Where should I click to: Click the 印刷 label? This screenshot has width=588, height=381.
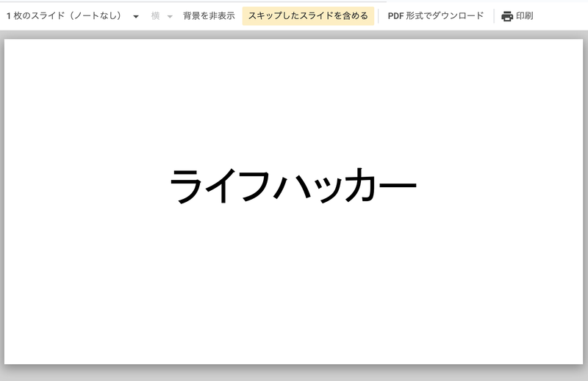[524, 15]
